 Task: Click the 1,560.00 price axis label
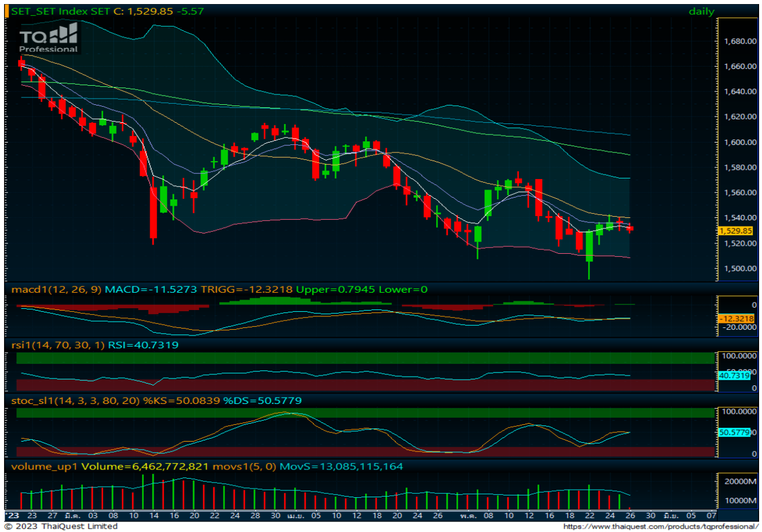point(739,192)
